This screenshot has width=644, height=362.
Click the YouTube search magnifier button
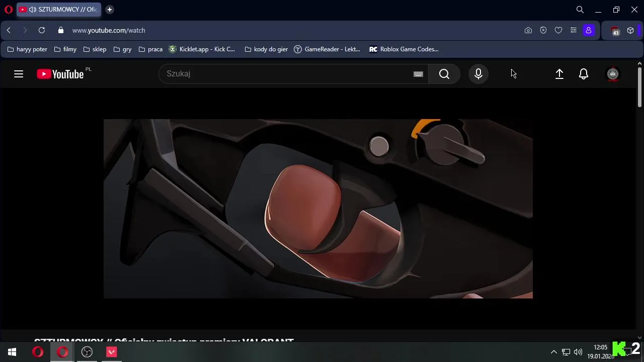point(444,74)
